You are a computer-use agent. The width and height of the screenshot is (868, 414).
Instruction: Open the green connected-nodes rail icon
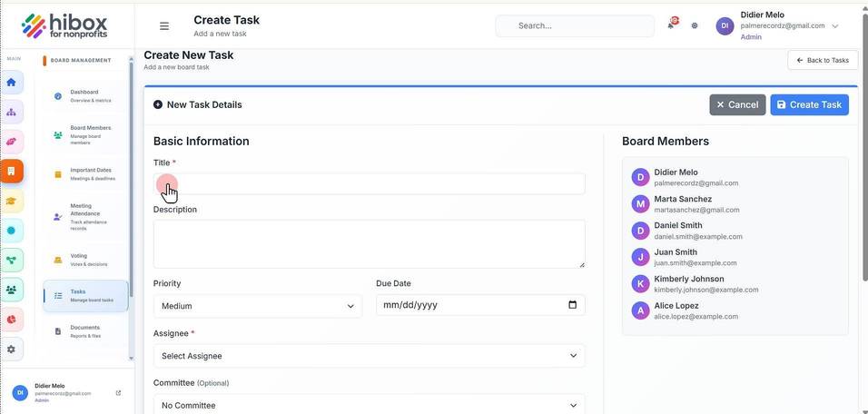(x=11, y=261)
